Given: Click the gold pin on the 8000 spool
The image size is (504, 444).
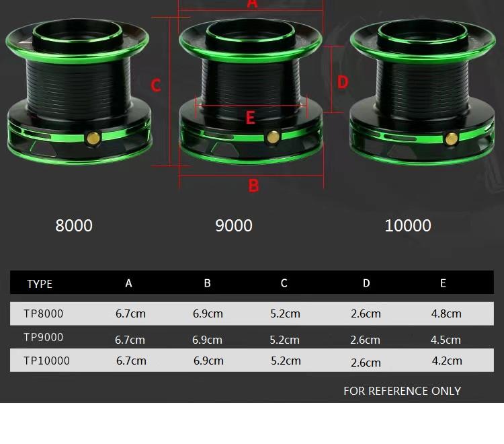Looking at the screenshot, I should coord(93,139).
